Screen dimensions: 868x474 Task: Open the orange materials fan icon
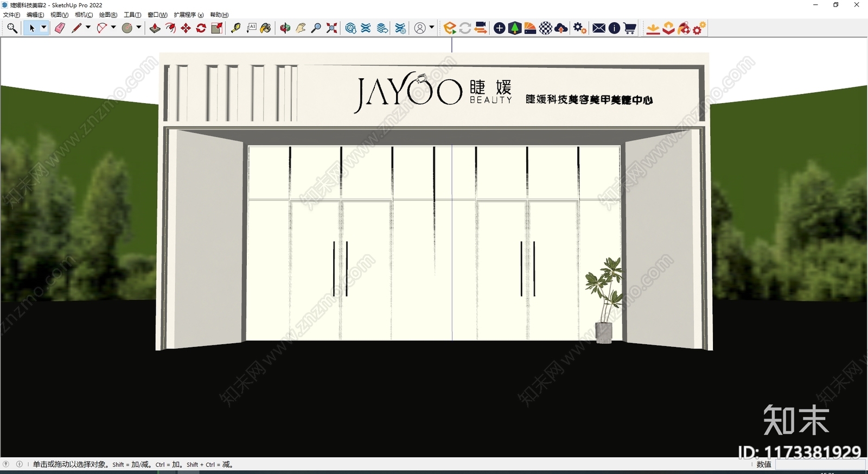(530, 28)
